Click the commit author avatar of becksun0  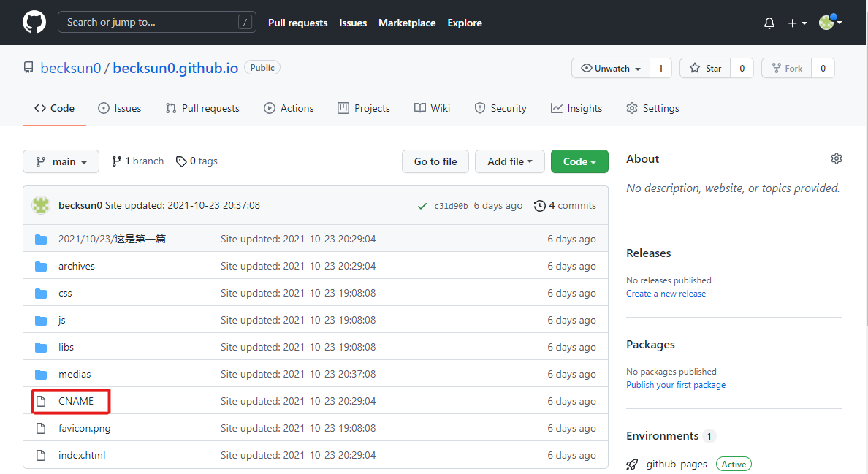pos(41,205)
